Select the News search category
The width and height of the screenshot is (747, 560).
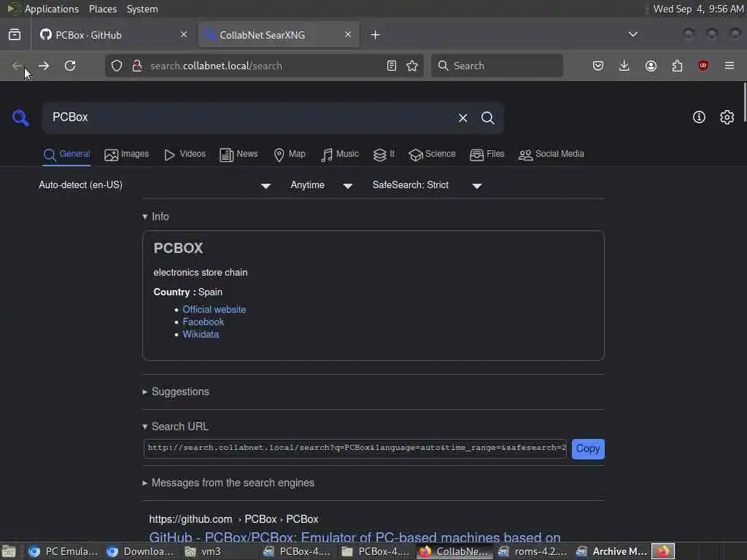coord(239,155)
